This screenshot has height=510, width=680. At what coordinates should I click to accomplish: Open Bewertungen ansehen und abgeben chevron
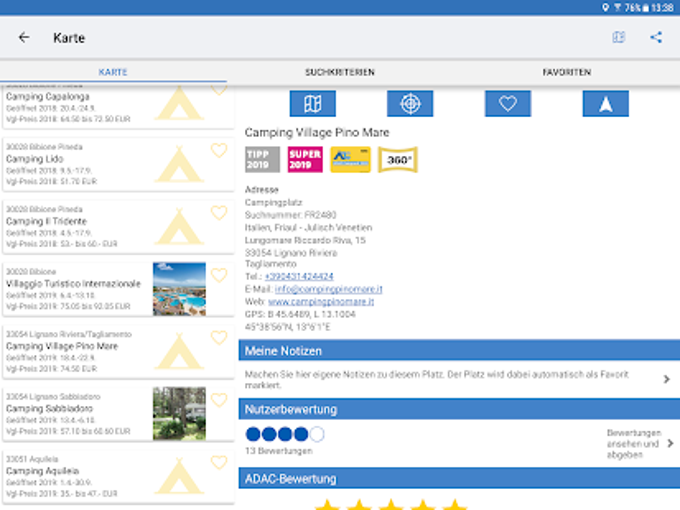tap(670, 443)
